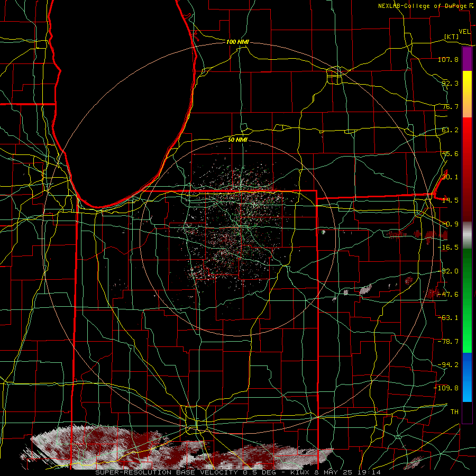
Task: Select the gray near-zero color bar segment
Action: pyautogui.click(x=467, y=235)
